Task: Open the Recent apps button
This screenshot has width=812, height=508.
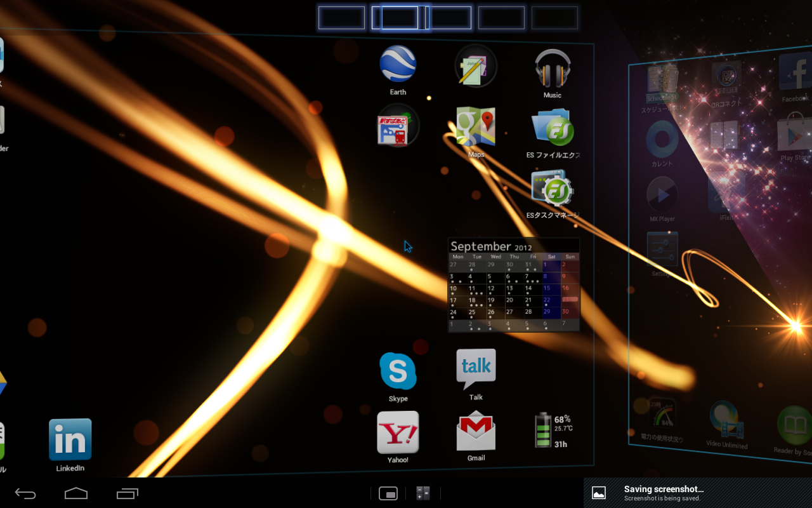Action: coord(128,493)
